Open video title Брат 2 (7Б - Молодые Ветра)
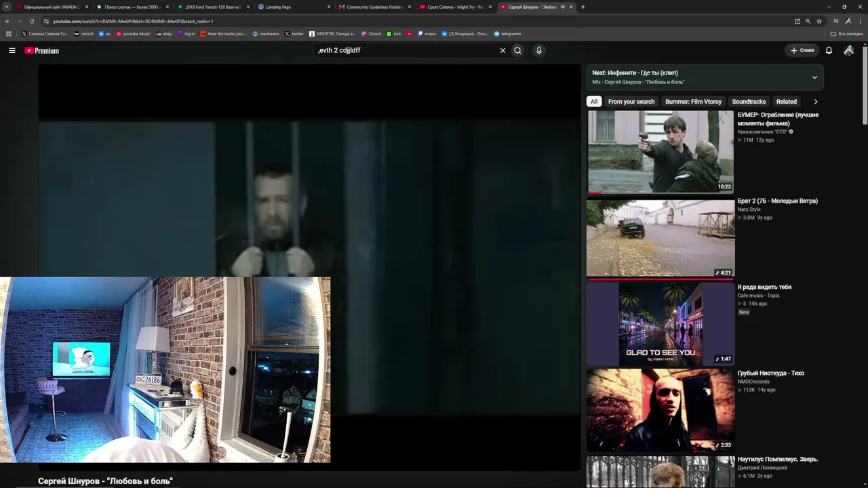This screenshot has height=488, width=868. (778, 201)
